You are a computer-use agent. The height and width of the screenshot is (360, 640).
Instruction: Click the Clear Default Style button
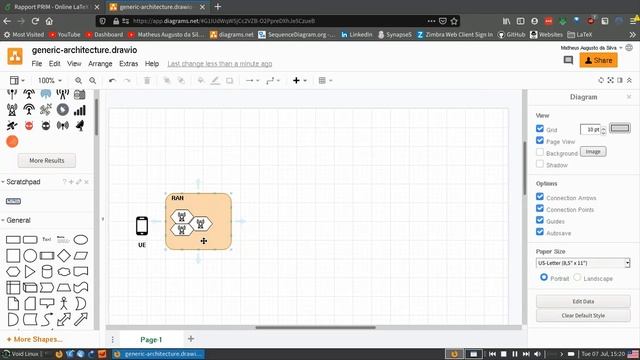click(x=583, y=316)
